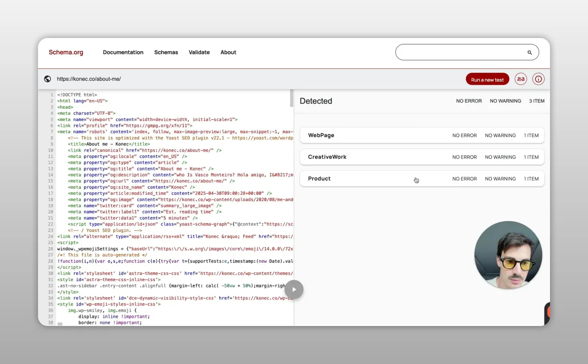Click the og:locale meta code line
This screenshot has width=588, height=364.
click(128, 156)
